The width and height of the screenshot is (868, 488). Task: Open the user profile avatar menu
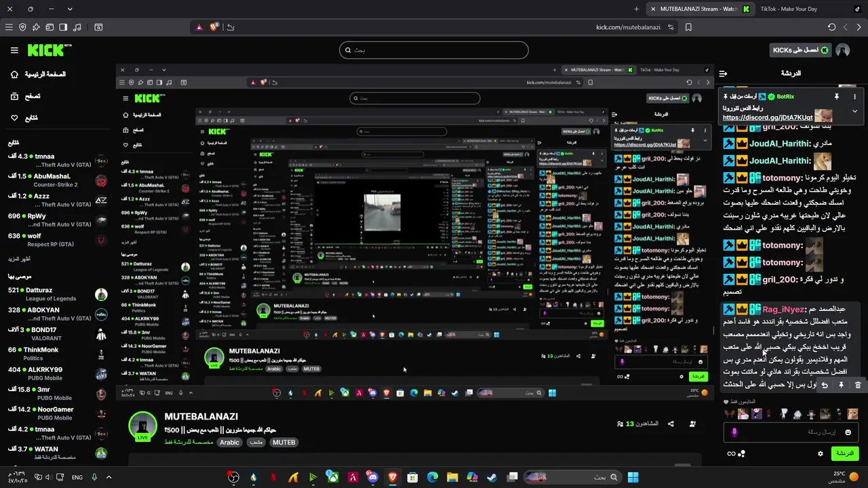(843, 50)
